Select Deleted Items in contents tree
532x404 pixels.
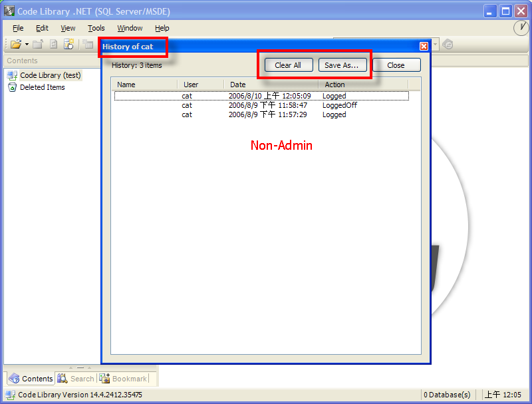point(42,87)
